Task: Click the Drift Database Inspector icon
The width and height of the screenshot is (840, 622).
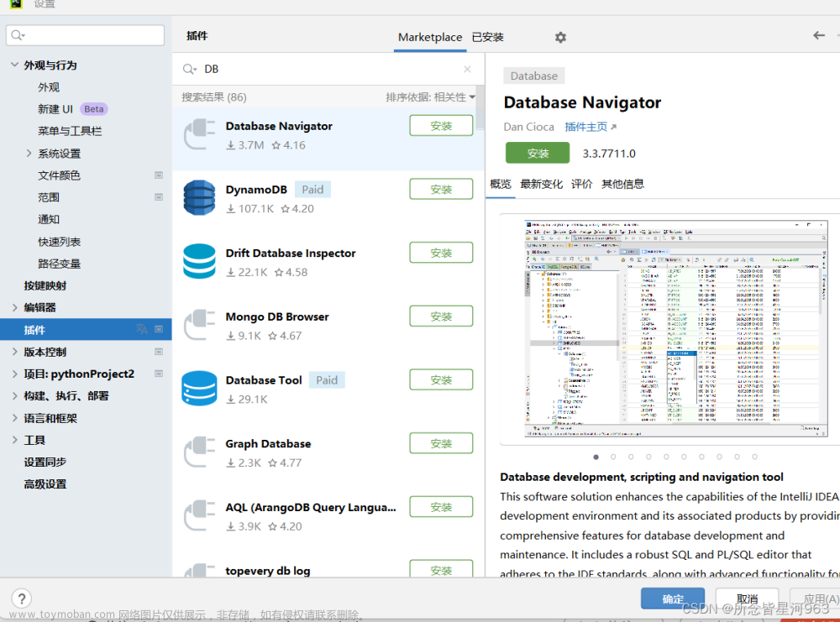Action: click(199, 261)
